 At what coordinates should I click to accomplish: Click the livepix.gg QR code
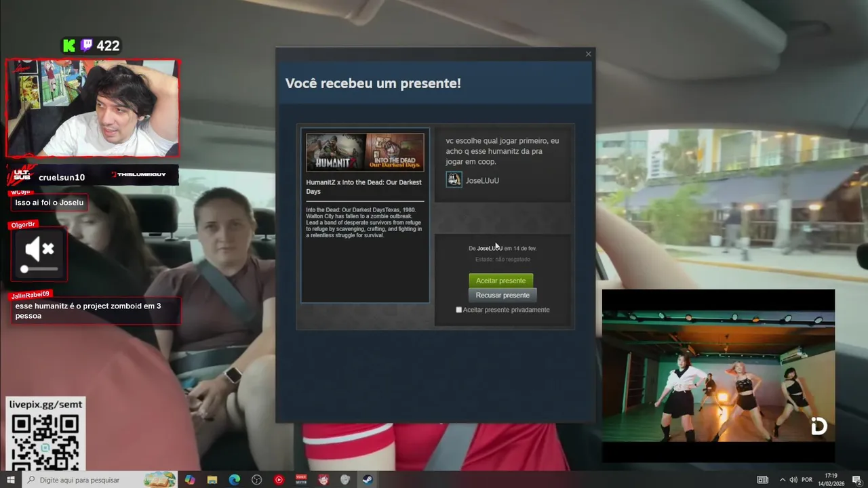tap(45, 442)
